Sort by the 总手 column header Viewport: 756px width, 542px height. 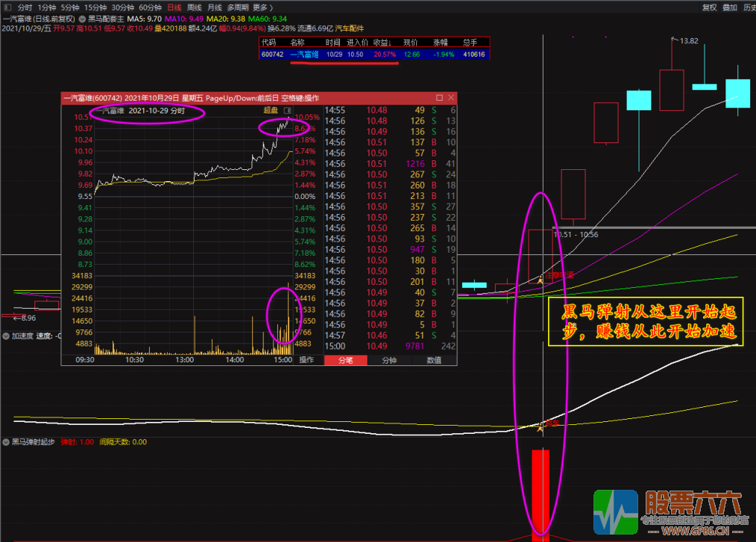click(470, 42)
